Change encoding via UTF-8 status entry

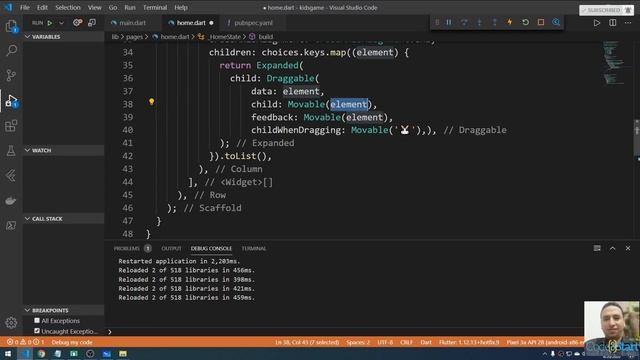[385, 342]
